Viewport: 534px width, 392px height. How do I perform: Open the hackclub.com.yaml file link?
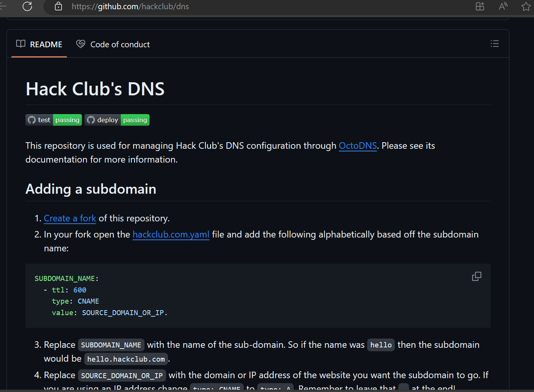tap(171, 234)
